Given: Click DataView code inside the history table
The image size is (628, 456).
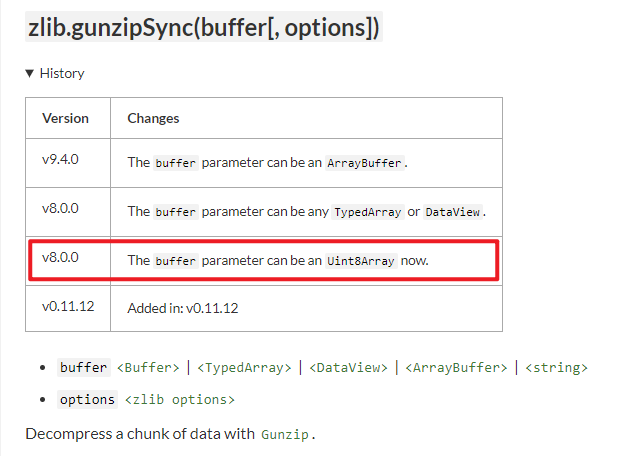Looking at the screenshot, I should pos(453,212).
